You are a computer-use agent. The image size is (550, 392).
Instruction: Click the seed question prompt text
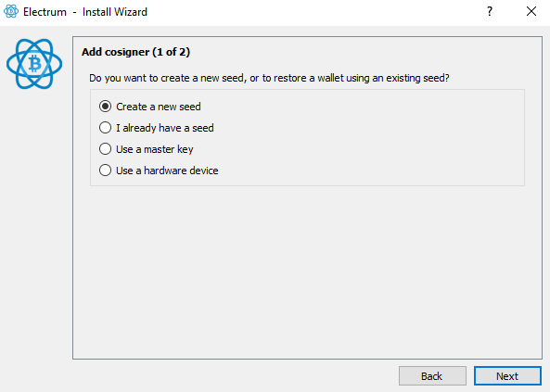(x=269, y=78)
